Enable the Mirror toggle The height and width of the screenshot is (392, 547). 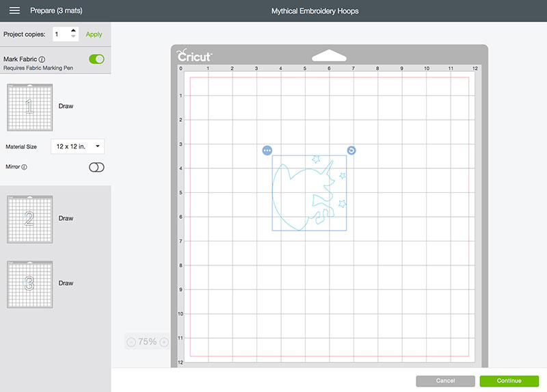[96, 167]
